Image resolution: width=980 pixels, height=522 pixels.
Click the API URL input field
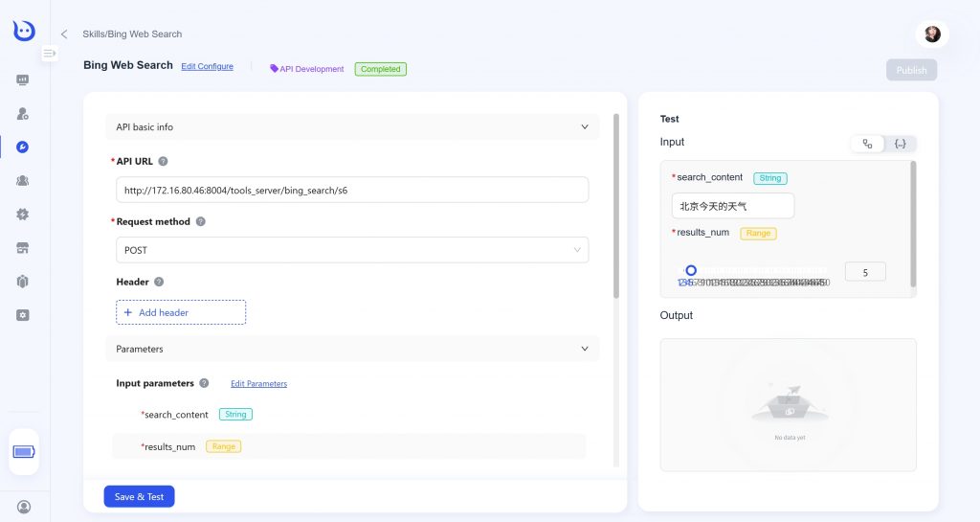pyautogui.click(x=351, y=190)
